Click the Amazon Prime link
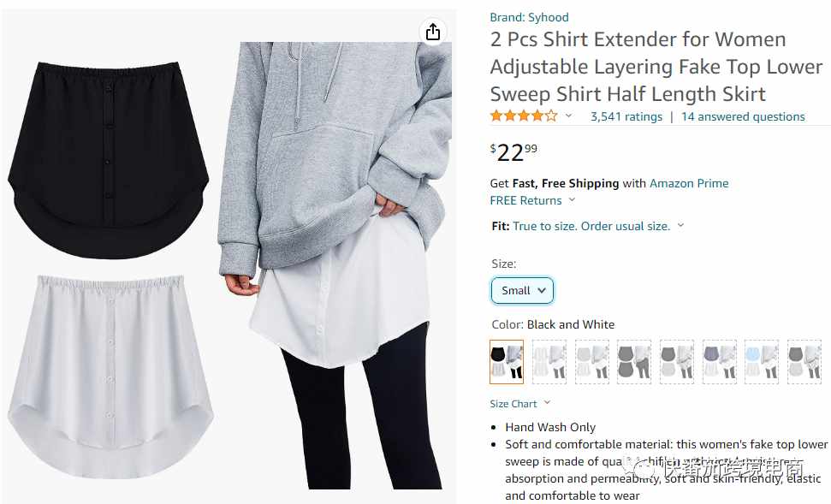 click(689, 183)
